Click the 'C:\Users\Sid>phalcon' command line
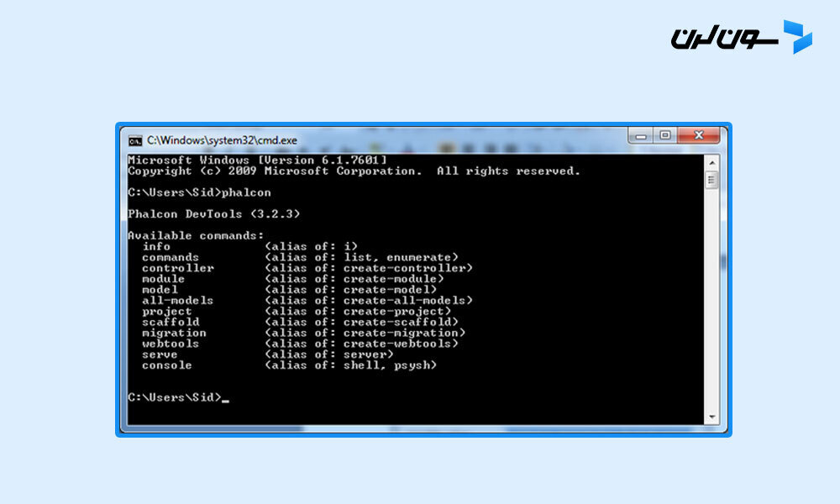The height and width of the screenshot is (504, 840). coord(199,192)
